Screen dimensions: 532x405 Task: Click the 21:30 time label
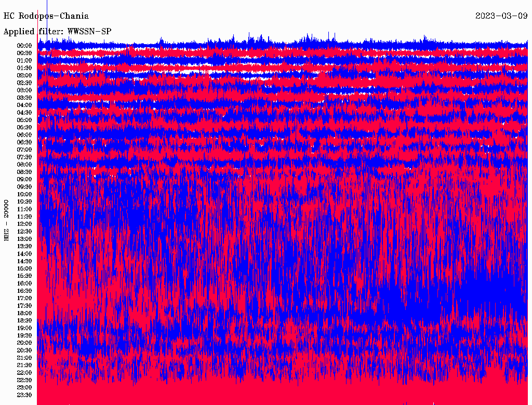coord(24,366)
